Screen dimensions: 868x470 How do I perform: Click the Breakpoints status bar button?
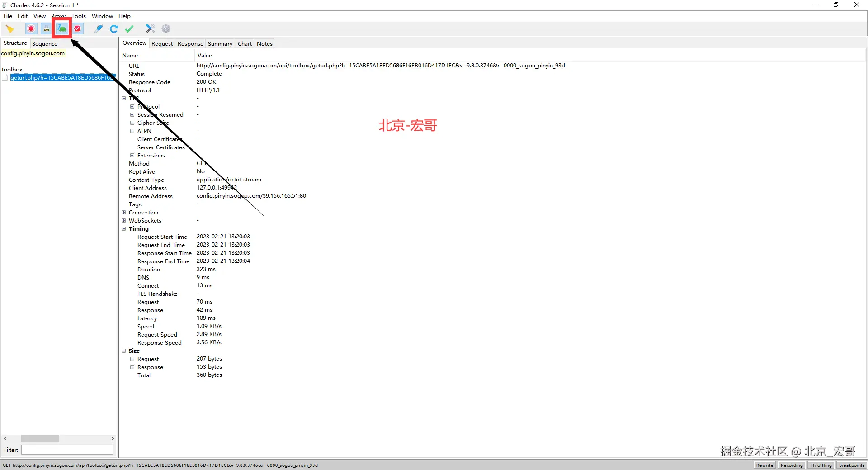851,465
